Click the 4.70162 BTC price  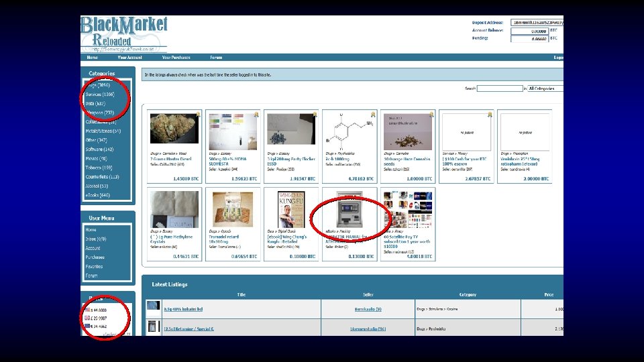[x=361, y=179]
